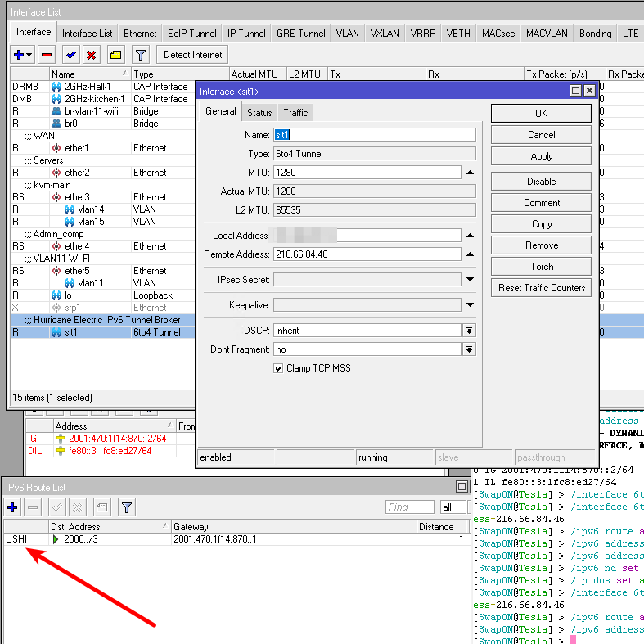Collapse the Local Address field arrow

tap(471, 236)
